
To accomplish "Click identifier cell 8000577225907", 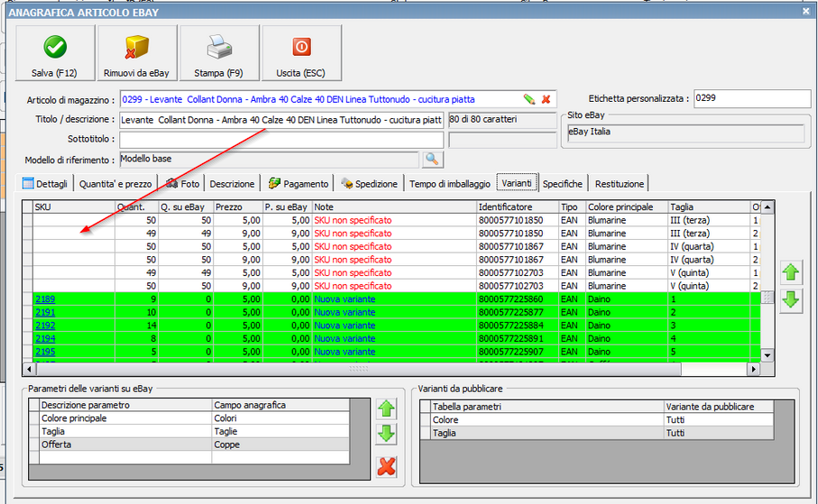I will (x=518, y=352).
